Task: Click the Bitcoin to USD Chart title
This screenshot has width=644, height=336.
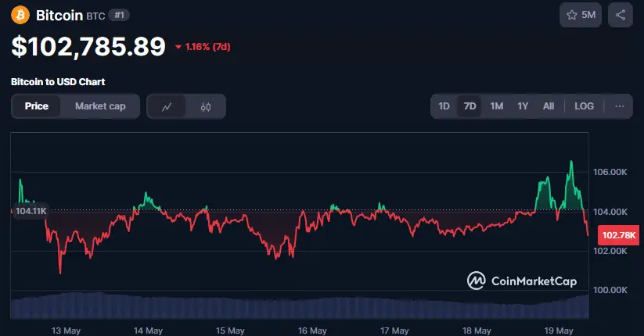Action: (58, 81)
